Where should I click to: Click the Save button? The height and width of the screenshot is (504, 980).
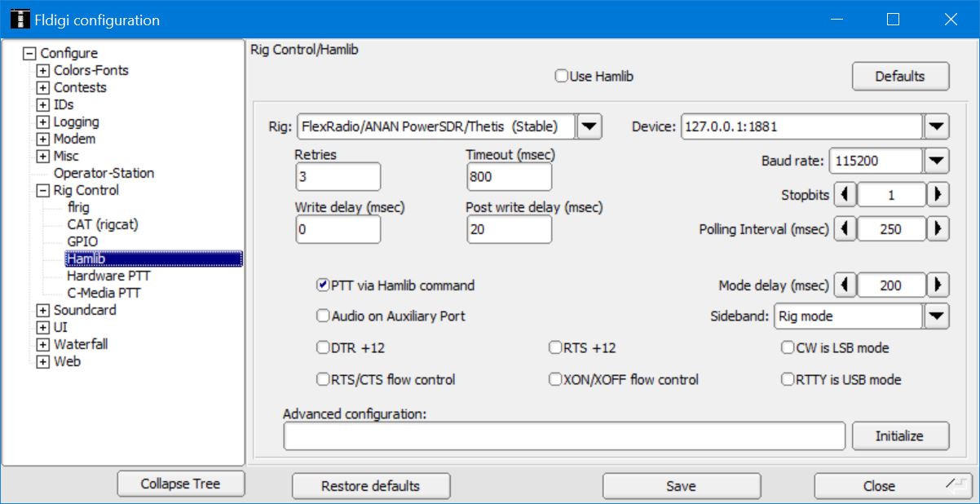pos(681,486)
